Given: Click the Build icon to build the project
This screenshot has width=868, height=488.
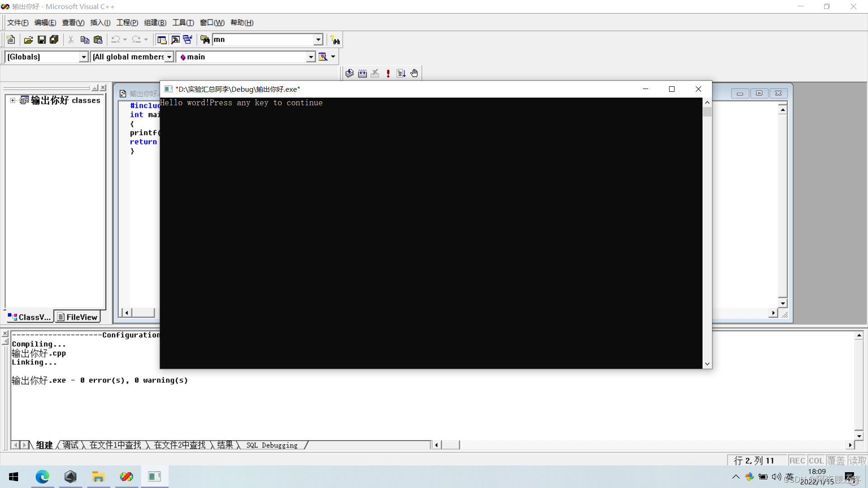Looking at the screenshot, I should [362, 73].
